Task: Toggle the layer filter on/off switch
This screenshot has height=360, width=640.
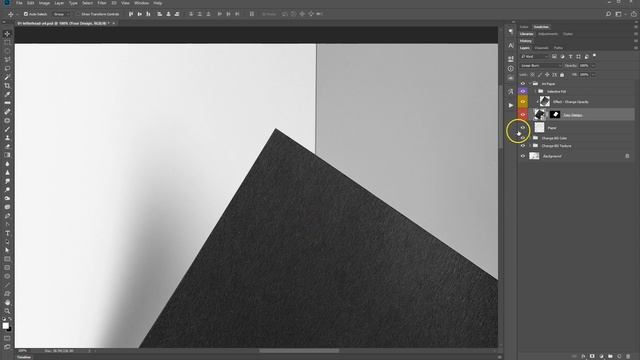Action: (x=594, y=56)
